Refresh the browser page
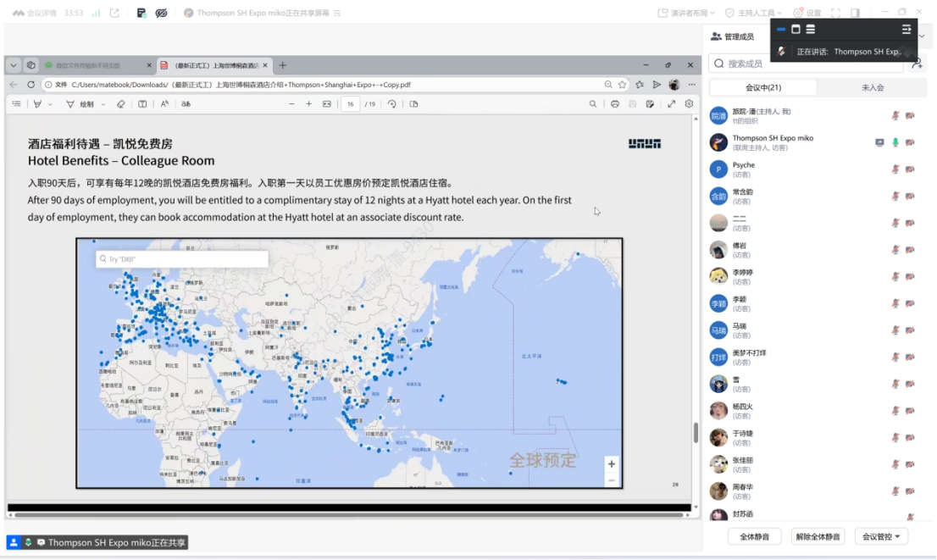The width and height of the screenshot is (937, 560). pos(31,85)
